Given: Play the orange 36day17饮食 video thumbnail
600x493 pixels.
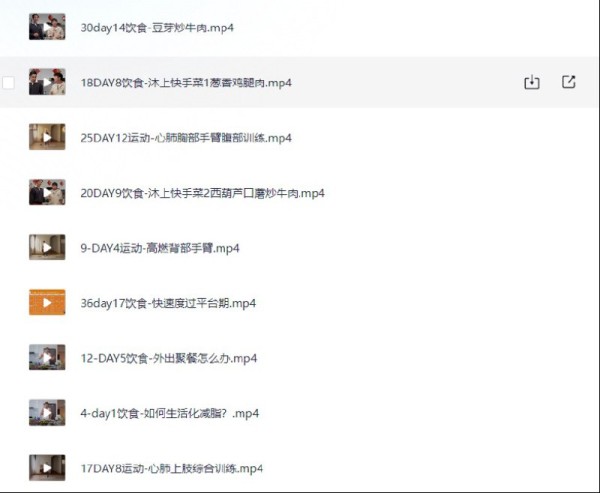Looking at the screenshot, I should point(47,302).
